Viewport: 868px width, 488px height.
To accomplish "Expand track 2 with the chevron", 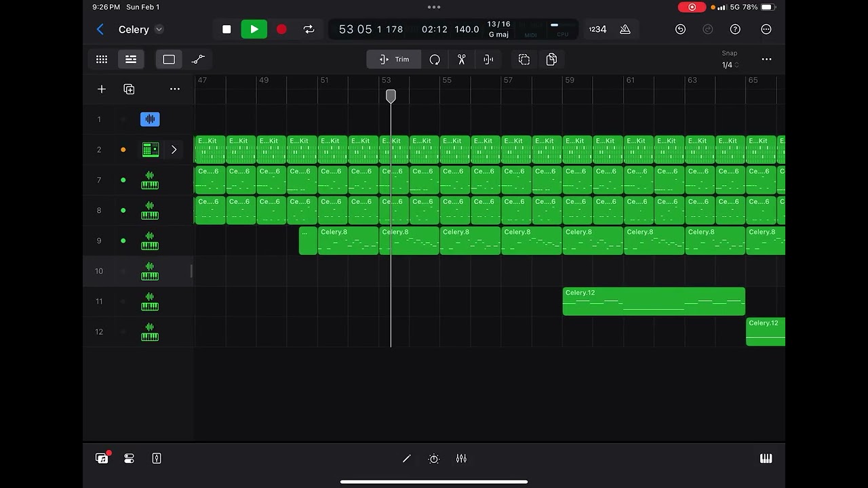I will (x=174, y=150).
